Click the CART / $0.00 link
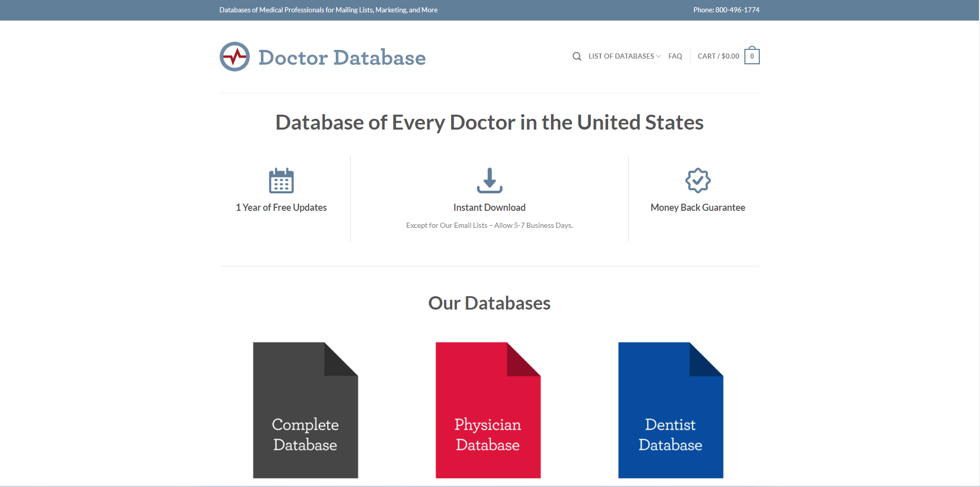This screenshot has width=980, height=487. pyautogui.click(x=718, y=56)
